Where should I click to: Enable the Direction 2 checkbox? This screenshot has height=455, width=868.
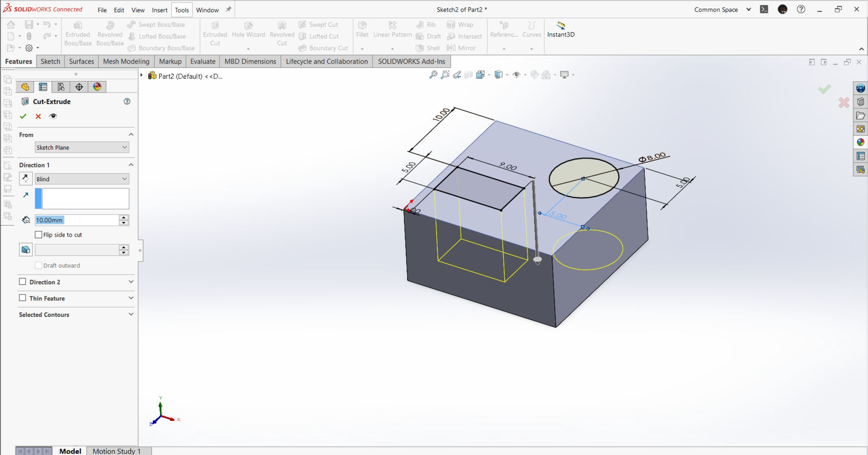pyautogui.click(x=23, y=282)
